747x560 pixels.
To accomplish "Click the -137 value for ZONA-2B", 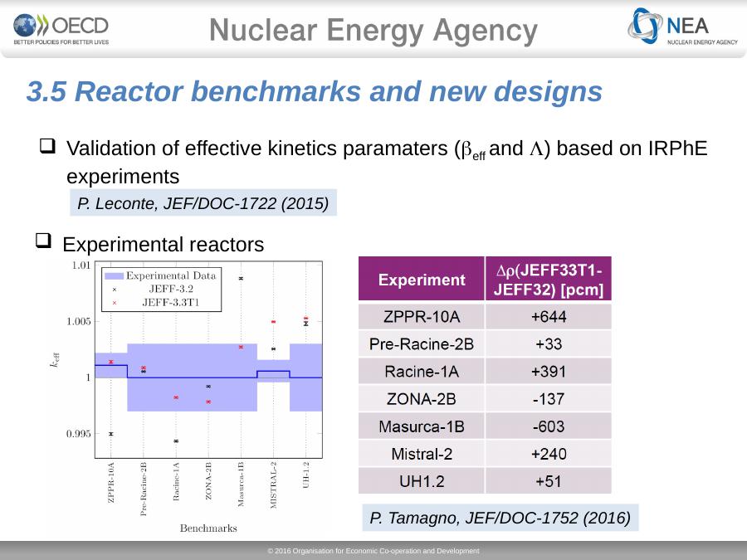I will coord(549,399).
